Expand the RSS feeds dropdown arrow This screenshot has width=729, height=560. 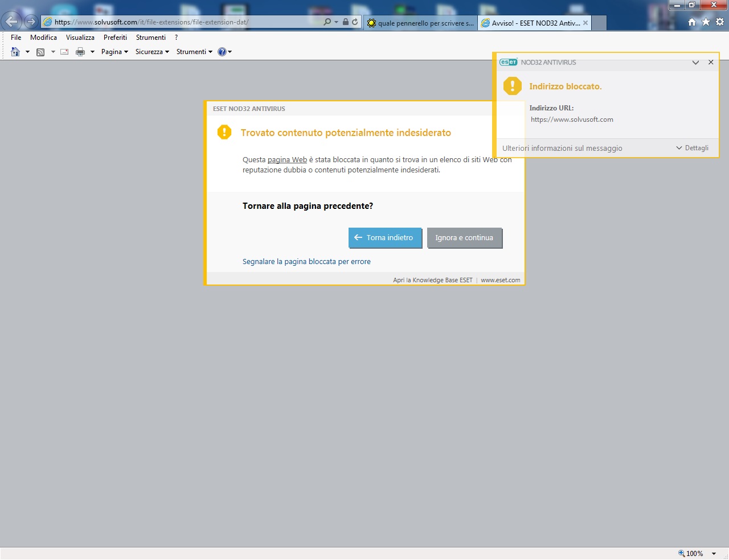53,52
